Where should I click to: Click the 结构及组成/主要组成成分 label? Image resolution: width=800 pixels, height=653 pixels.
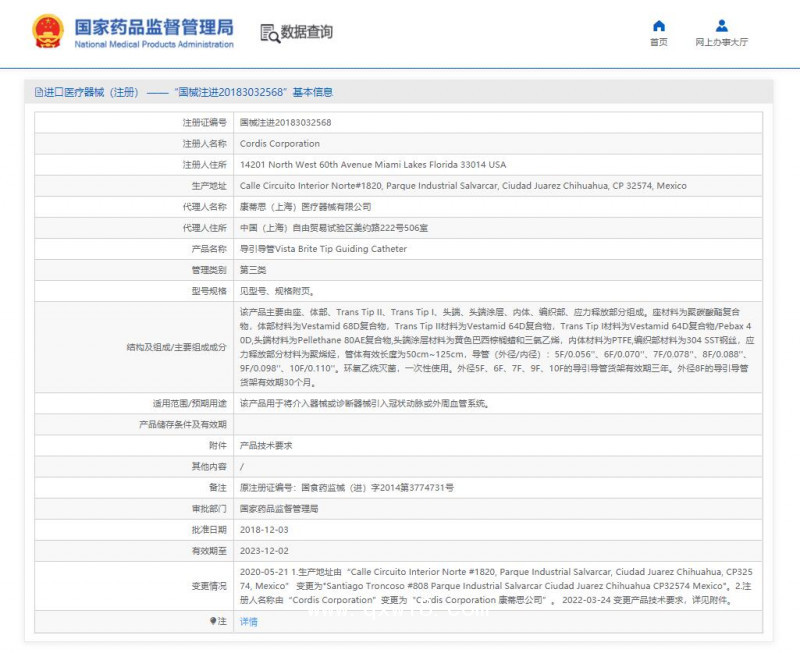pyautogui.click(x=177, y=347)
